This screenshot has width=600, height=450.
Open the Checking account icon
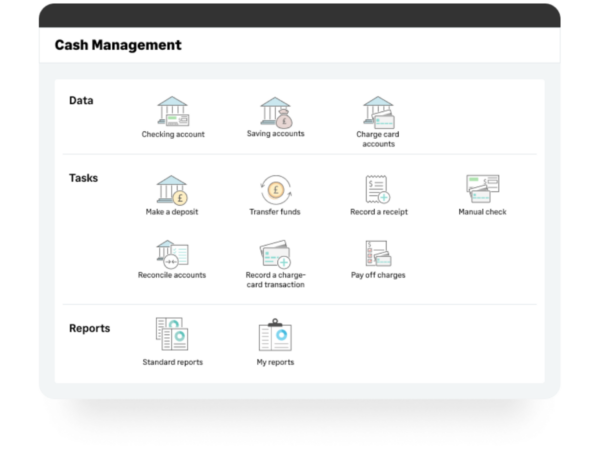(173, 111)
